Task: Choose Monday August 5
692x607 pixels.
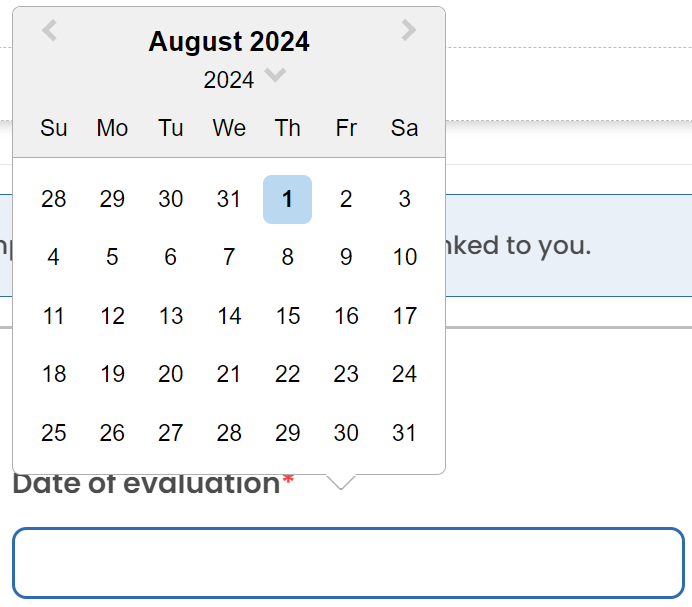Action: tap(112, 258)
